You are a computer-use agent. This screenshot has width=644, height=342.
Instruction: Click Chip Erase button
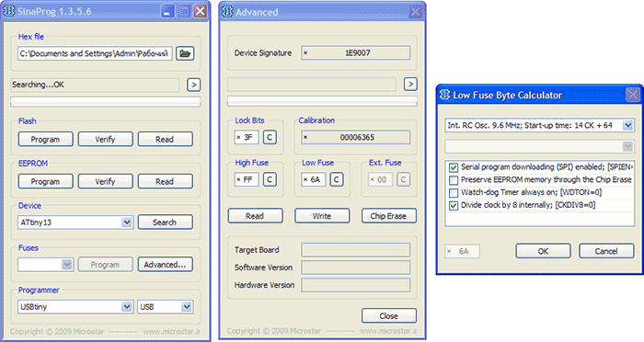tap(389, 216)
